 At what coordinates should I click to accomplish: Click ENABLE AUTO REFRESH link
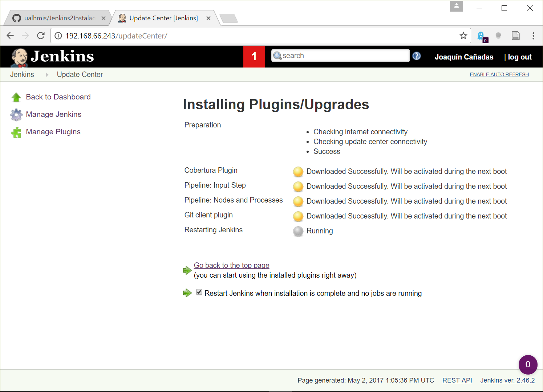[x=499, y=74]
